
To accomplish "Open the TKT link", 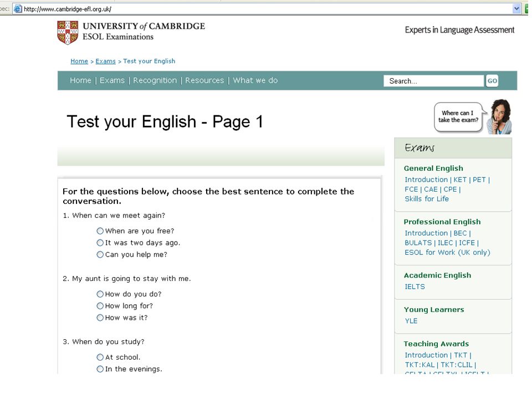I will click(461, 355).
